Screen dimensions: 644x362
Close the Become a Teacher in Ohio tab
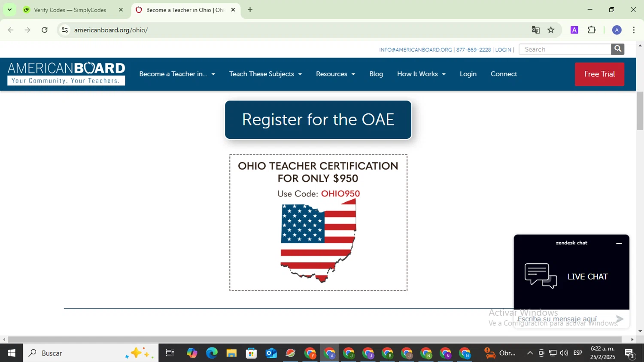pyautogui.click(x=233, y=9)
